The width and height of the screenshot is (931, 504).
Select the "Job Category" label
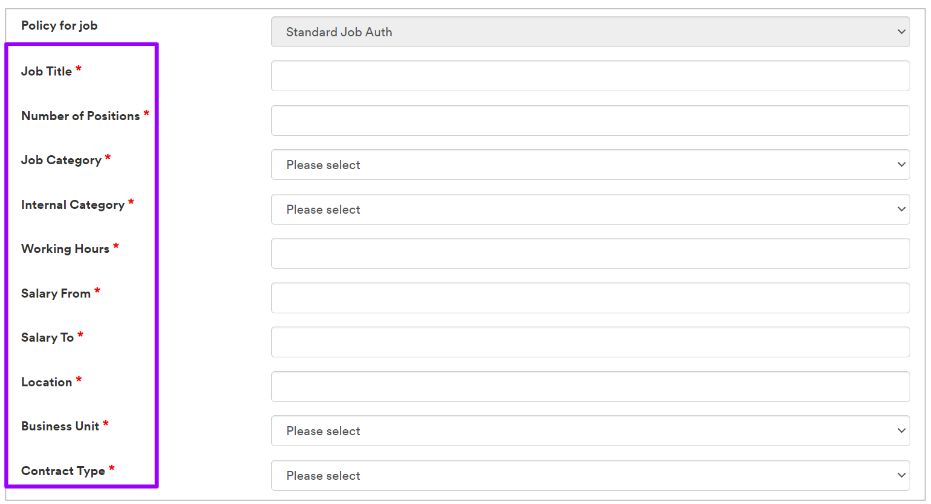(61, 160)
